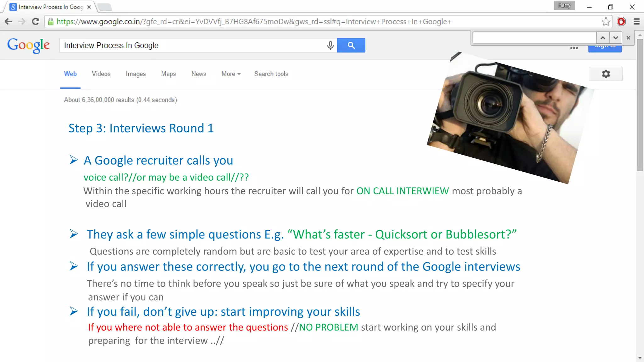Click the 'voice call?//or may be a video call' text
The width and height of the screenshot is (644, 362).
(x=166, y=177)
